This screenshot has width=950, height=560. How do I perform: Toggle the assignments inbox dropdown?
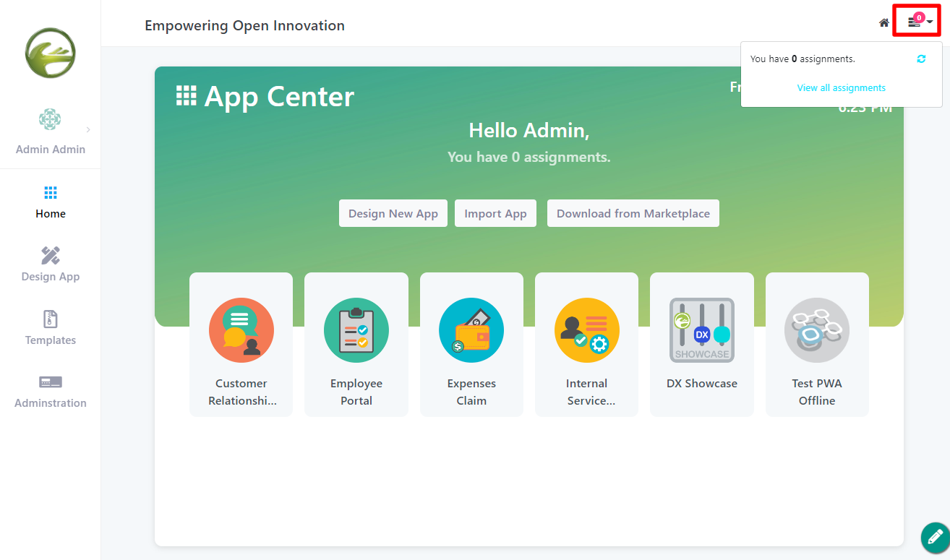(920, 21)
